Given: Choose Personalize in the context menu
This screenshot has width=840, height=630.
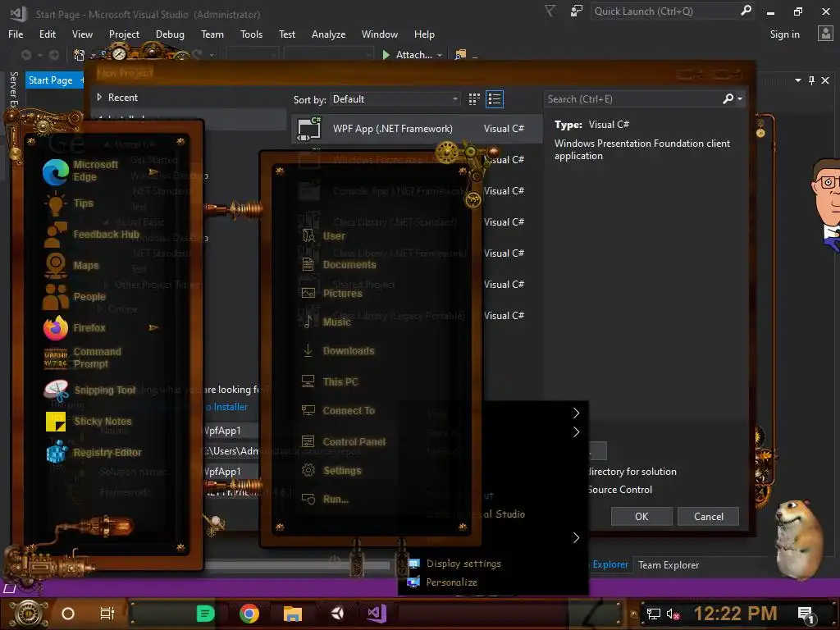Looking at the screenshot, I should coord(451,582).
